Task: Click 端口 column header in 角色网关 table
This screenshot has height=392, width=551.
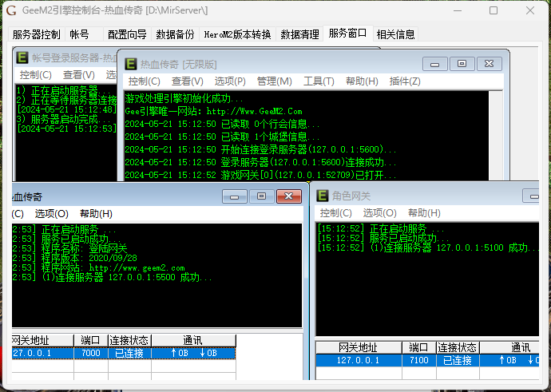Action: click(x=419, y=348)
